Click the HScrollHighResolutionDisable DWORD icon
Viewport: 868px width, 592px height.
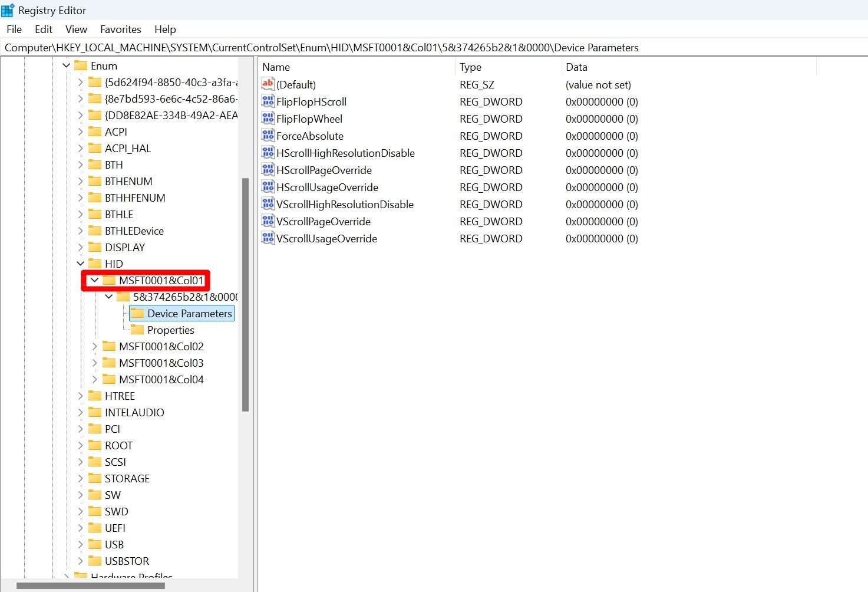click(x=268, y=153)
